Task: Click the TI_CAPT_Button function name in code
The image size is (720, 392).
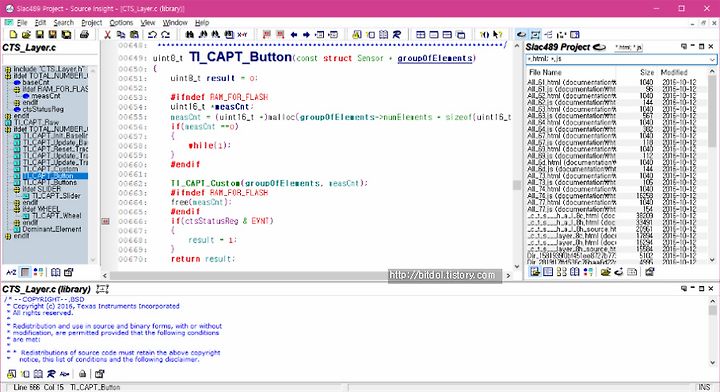Action: [240, 57]
